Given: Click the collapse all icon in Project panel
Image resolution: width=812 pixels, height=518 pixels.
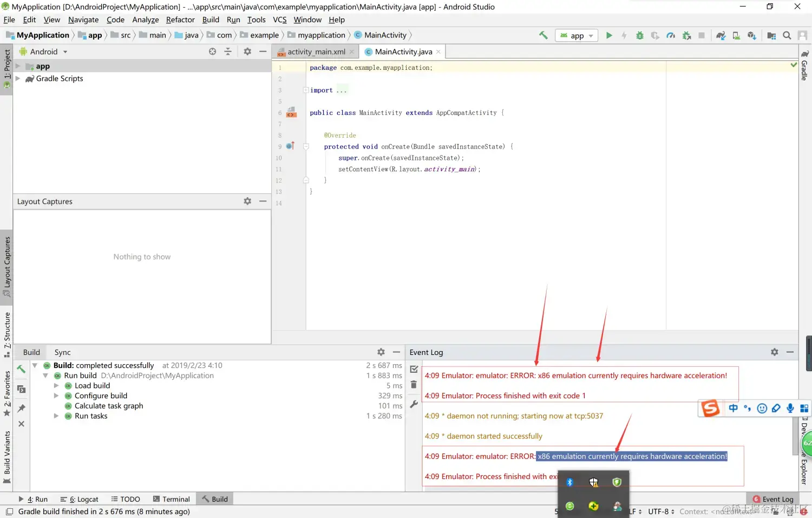Looking at the screenshot, I should click(x=228, y=51).
